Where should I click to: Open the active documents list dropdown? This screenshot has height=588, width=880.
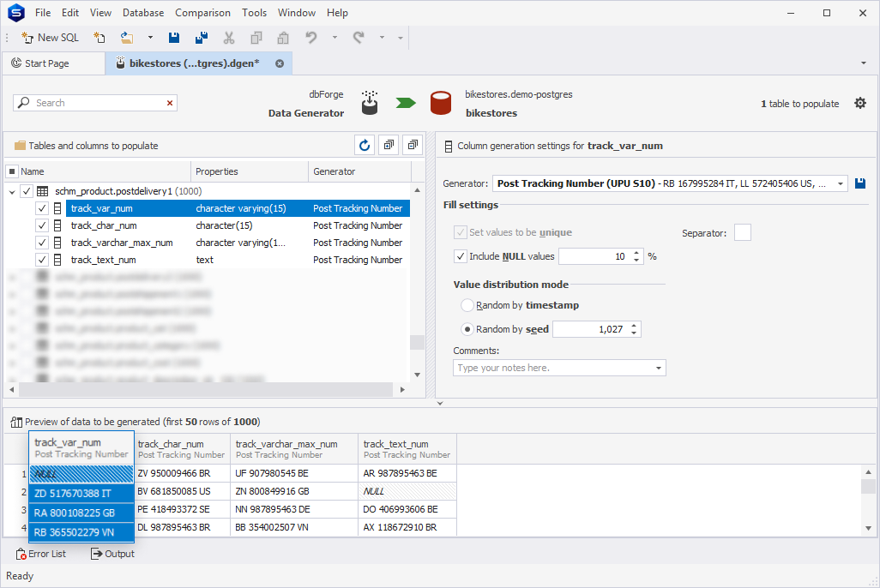(863, 63)
